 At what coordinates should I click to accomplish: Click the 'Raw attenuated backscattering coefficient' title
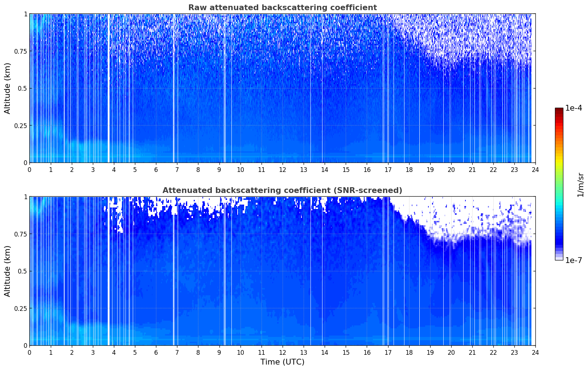point(282,8)
